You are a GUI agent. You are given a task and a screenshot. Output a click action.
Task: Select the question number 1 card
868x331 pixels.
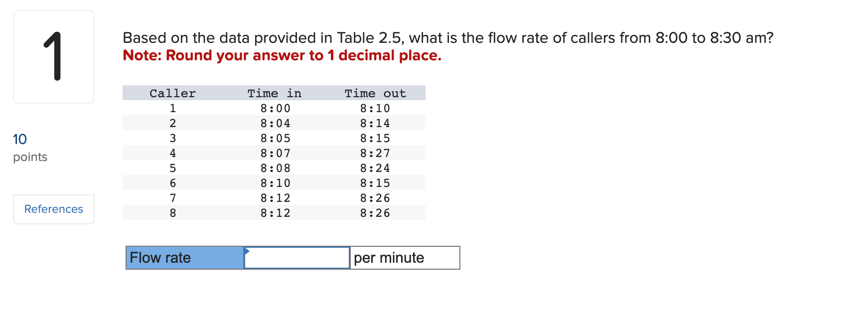(x=53, y=56)
